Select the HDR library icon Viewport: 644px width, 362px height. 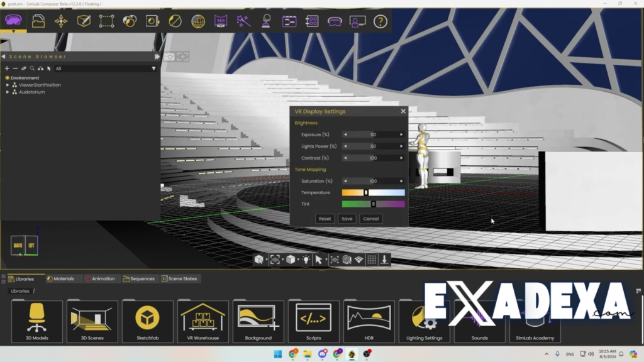(369, 321)
